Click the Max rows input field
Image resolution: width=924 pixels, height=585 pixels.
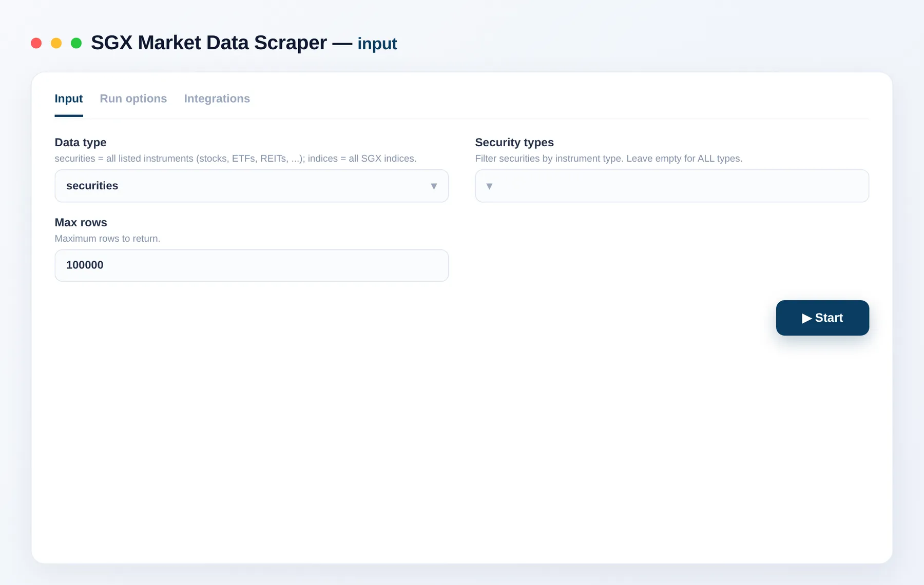tap(252, 265)
